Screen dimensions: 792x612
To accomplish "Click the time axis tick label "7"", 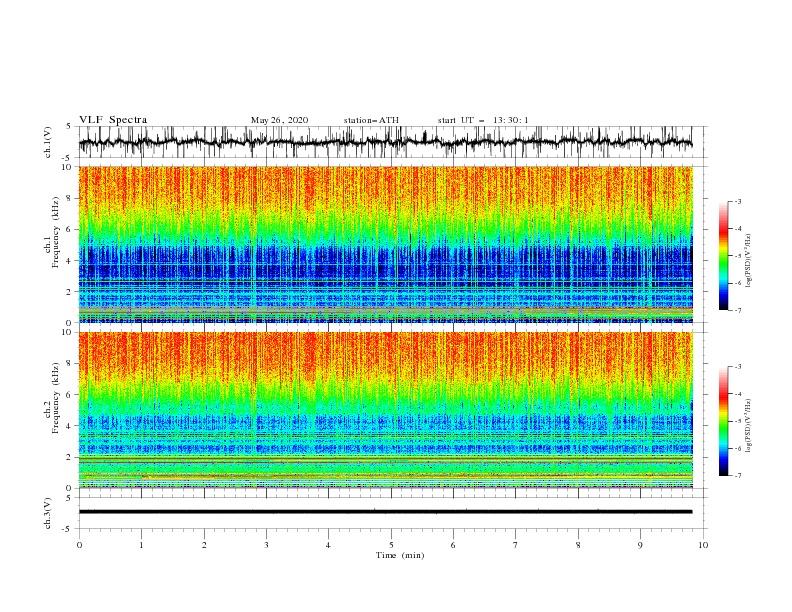I will [x=516, y=545].
